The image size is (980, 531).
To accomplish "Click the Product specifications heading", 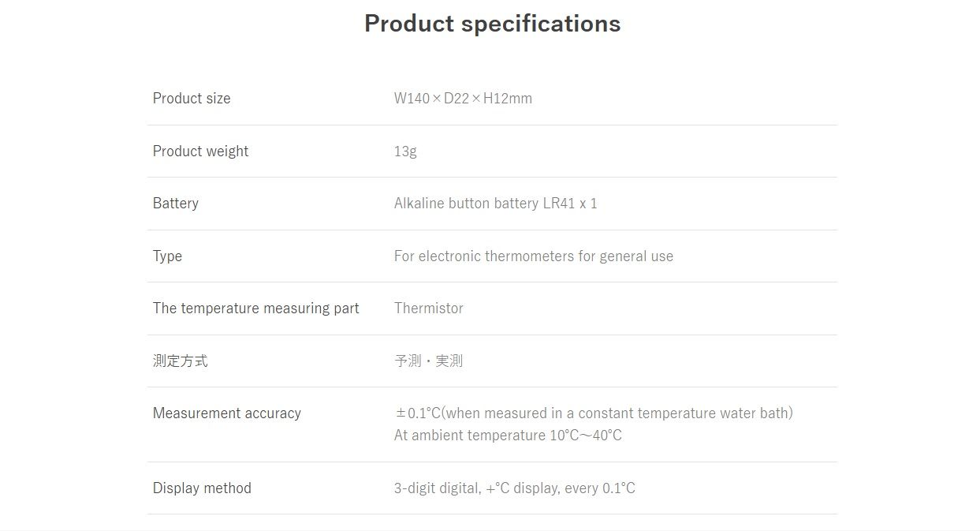I will click(x=492, y=24).
